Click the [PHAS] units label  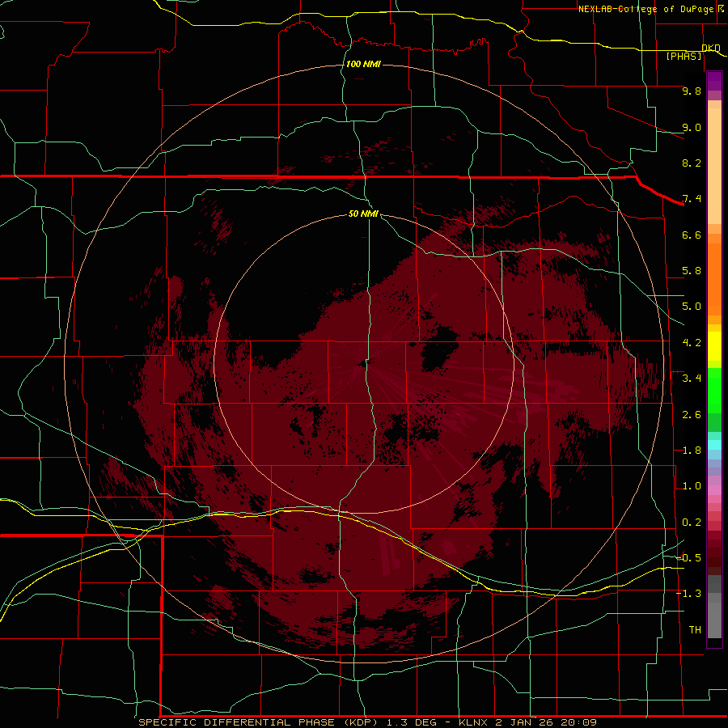684,56
